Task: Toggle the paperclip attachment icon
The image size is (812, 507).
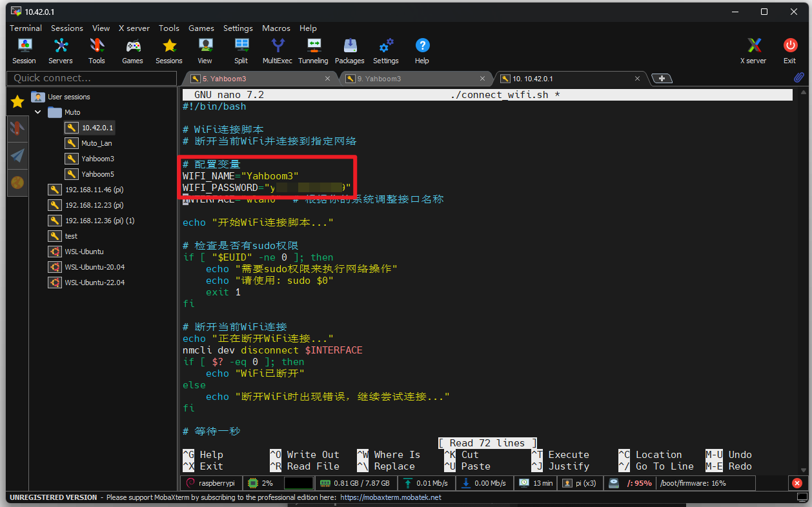Action: [798, 77]
